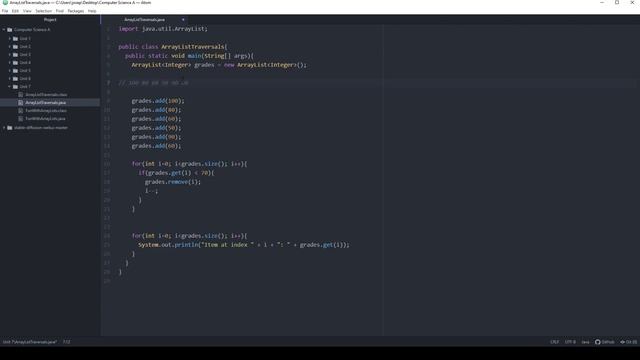Click the ArrayListTraversals.class file icon
This screenshot has height=360, width=640.
pyautogui.click(x=21, y=95)
